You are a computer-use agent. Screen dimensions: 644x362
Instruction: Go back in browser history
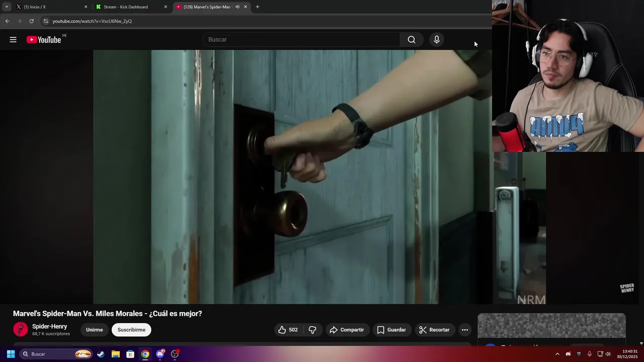click(7, 21)
